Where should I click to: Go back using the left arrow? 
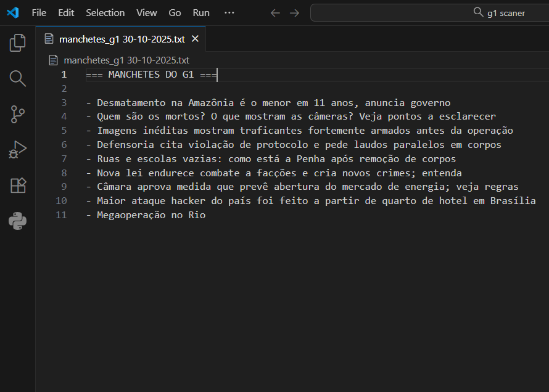(x=275, y=13)
